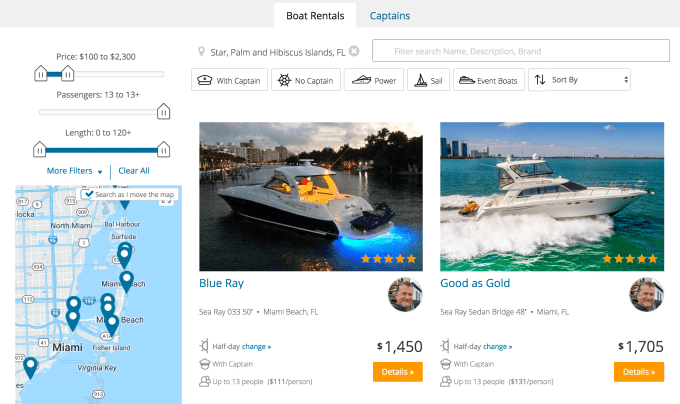
Task: Click 'Sea Ray 033 50' • Miami Beach, FL' text
Action: point(258,312)
